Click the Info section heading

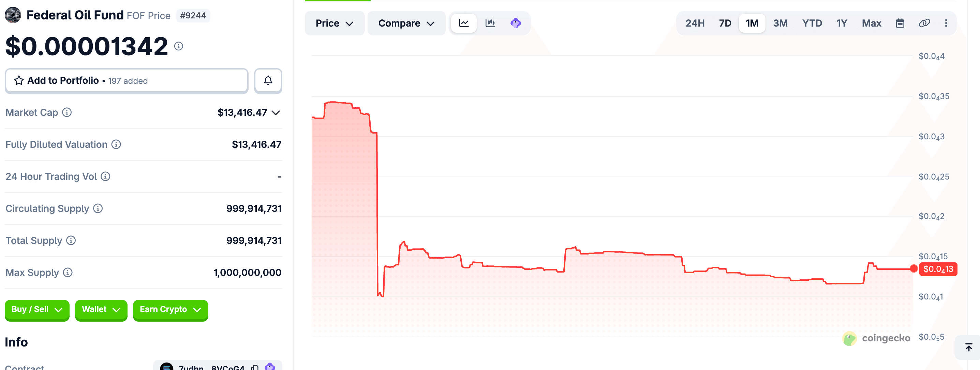(16, 342)
